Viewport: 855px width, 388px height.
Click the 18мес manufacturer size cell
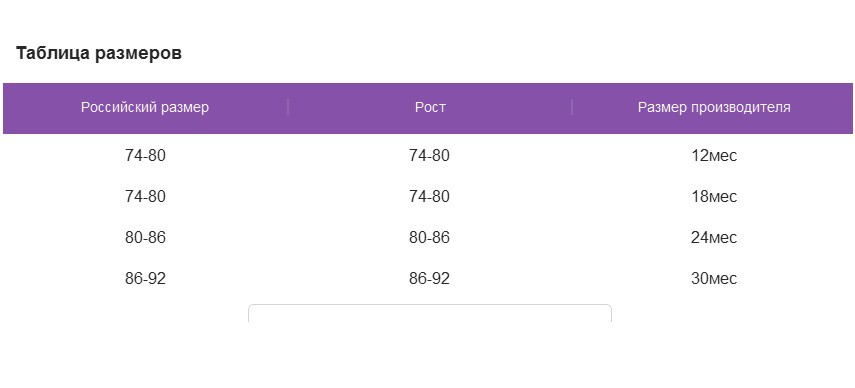tap(714, 197)
